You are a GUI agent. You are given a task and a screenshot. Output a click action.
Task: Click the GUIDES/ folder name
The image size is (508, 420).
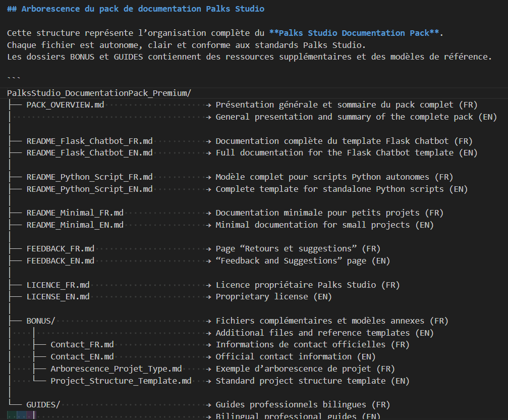(x=43, y=404)
